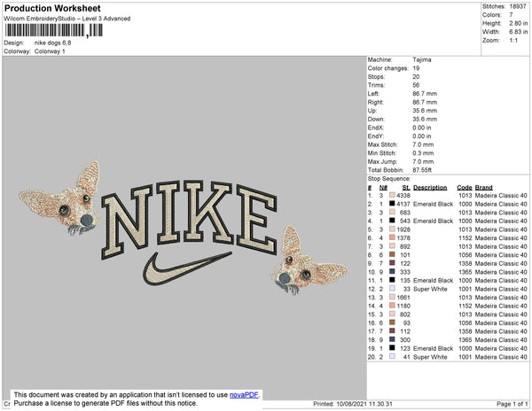Click the stitch count "1928" in row 5

click(x=403, y=229)
